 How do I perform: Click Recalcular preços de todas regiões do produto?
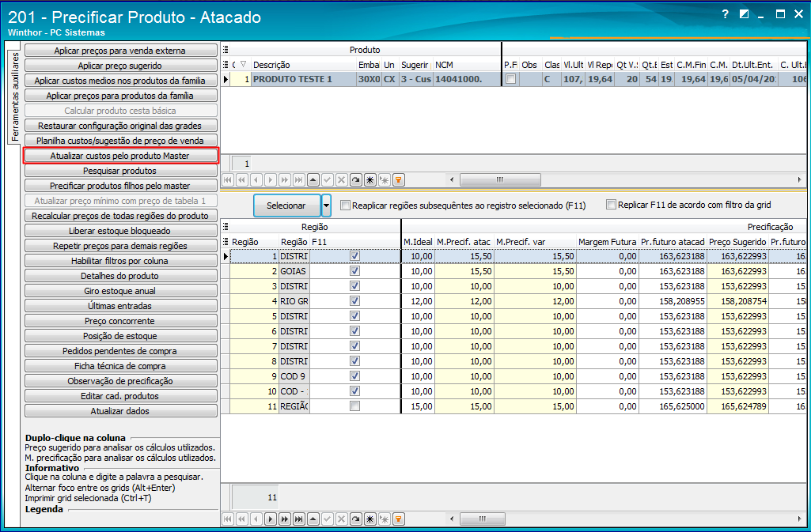120,215
